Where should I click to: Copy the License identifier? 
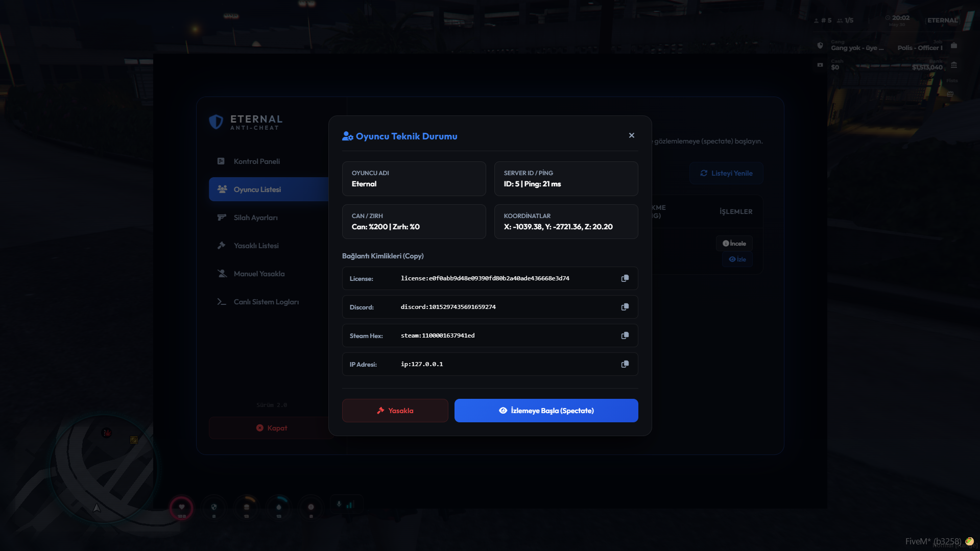(x=625, y=278)
